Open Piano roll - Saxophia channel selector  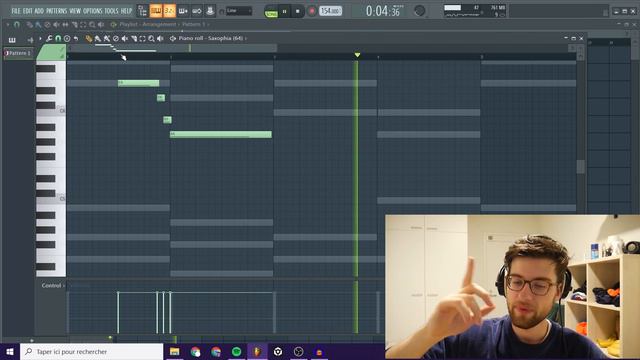click(211, 38)
